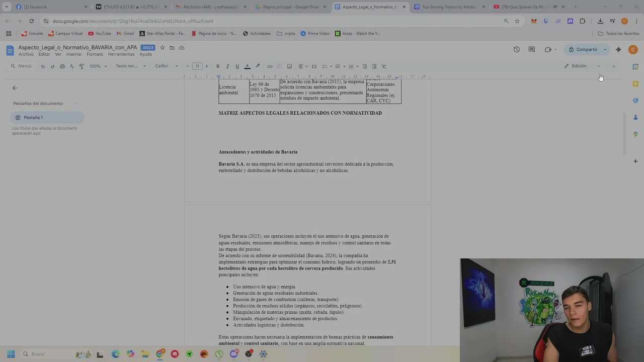Open the Insertar menu
Viewport: 644px width, 362px height.
click(74, 54)
